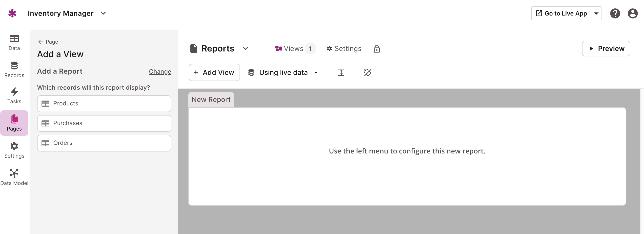The height and width of the screenshot is (234, 644).
Task: Click the help question mark icon
Action: [615, 14]
